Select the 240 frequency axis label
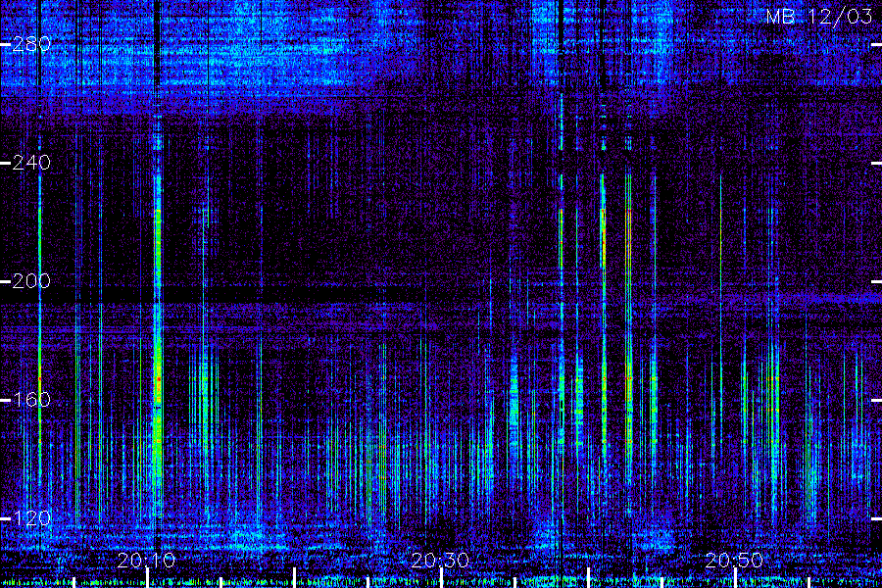Image resolution: width=882 pixels, height=588 pixels. coord(31,163)
